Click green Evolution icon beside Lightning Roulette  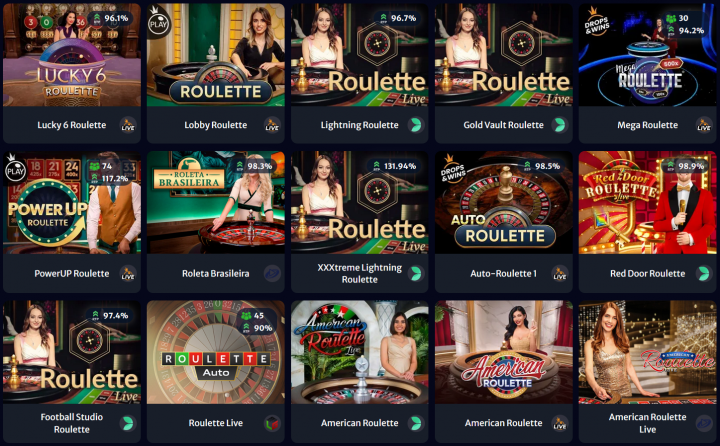(416, 125)
